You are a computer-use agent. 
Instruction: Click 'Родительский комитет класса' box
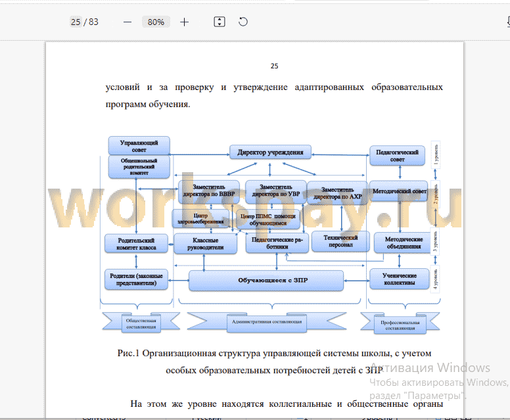(136, 244)
